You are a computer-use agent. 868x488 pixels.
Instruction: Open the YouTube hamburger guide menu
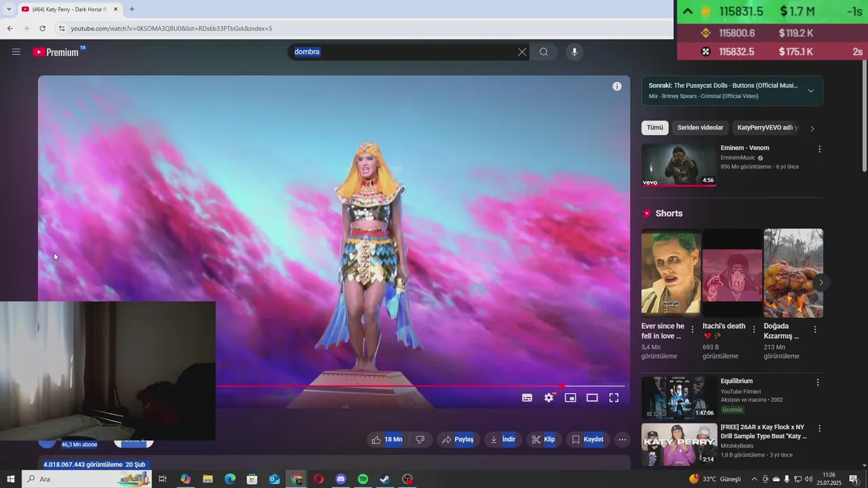(x=16, y=52)
